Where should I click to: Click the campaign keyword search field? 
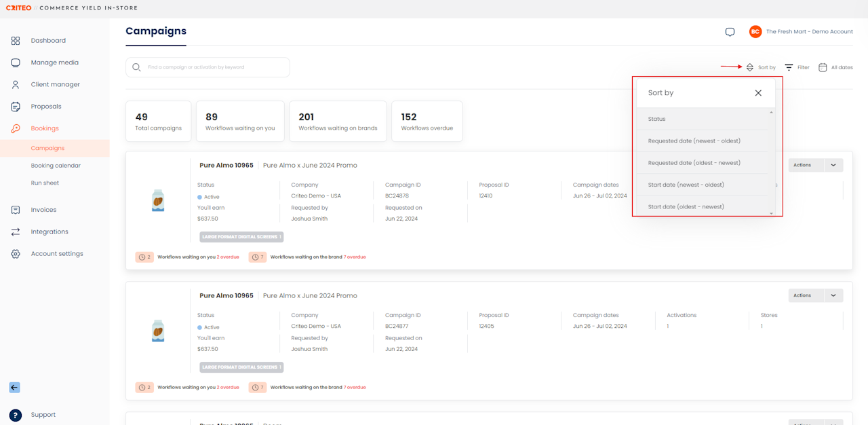point(208,67)
